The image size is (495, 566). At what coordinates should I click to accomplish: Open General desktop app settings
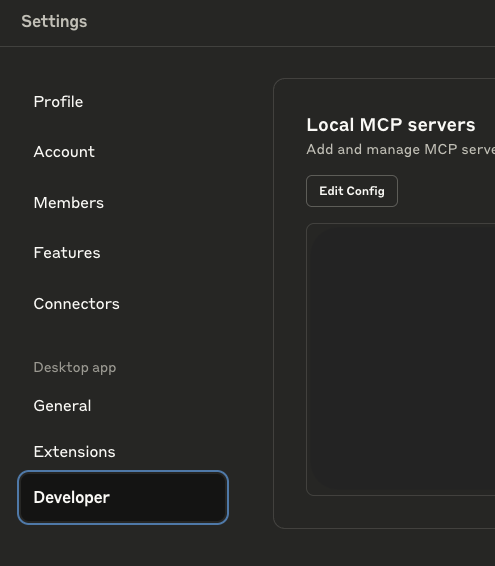(62, 406)
